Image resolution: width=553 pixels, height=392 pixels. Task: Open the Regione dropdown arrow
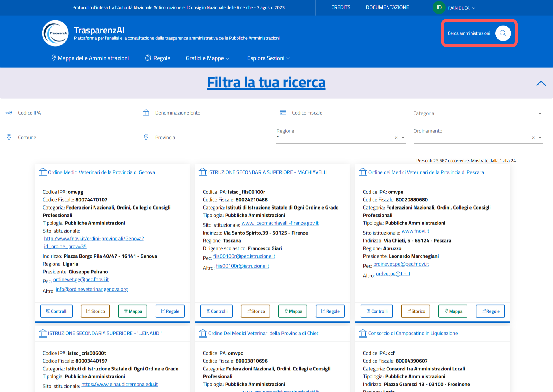403,138
